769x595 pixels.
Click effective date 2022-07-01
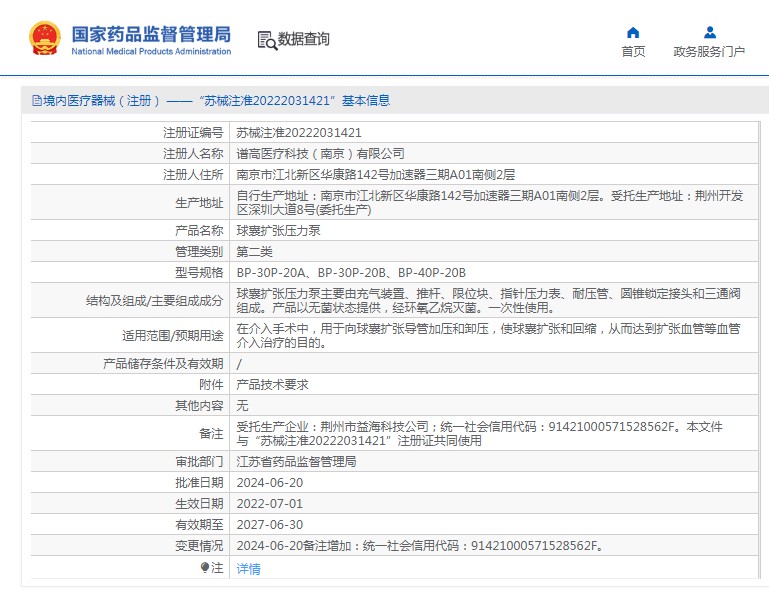(270, 504)
